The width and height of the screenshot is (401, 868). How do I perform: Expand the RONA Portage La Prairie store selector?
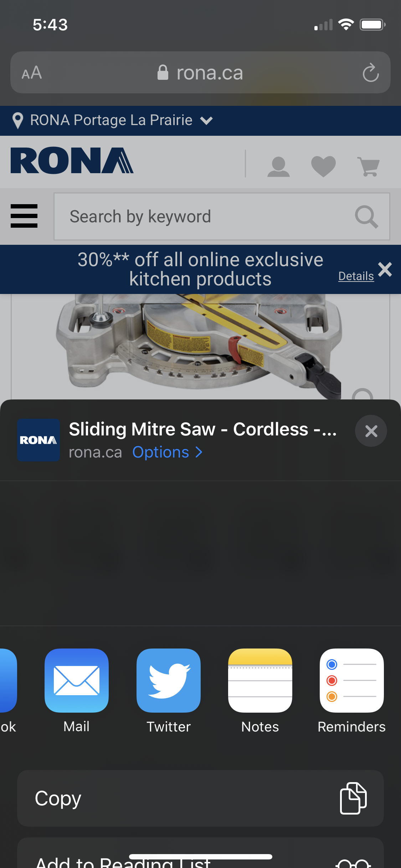tap(113, 120)
